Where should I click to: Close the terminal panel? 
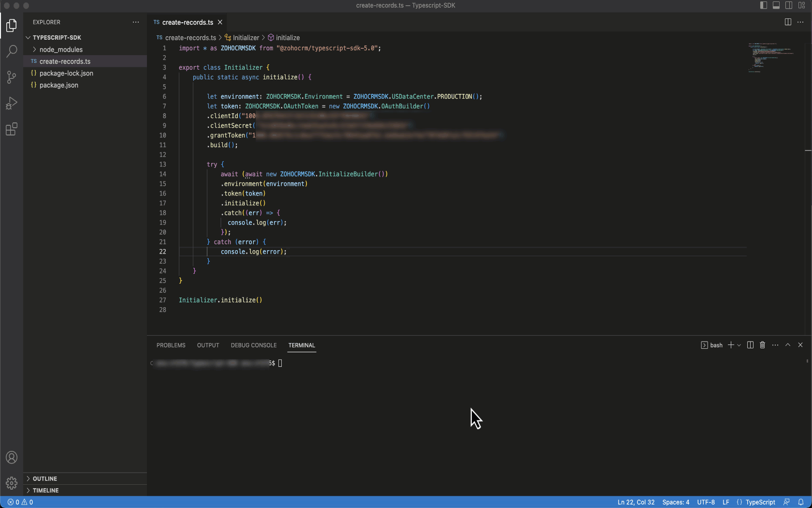coord(800,345)
